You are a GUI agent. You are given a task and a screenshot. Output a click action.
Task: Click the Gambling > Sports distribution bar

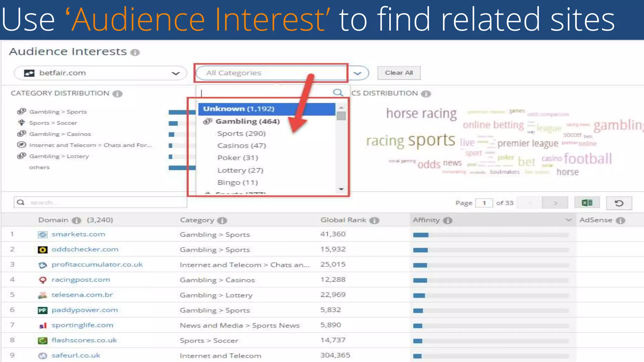[x=182, y=112]
